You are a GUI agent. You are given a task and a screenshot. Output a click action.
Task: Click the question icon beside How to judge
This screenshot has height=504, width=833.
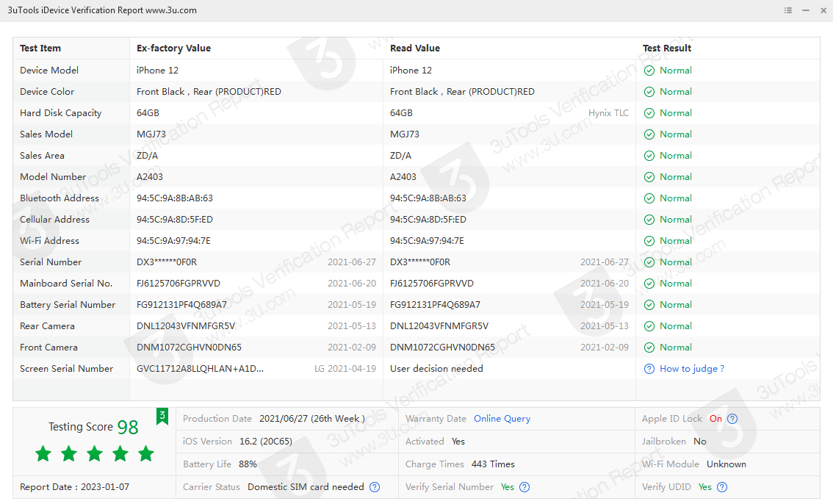[x=649, y=369]
